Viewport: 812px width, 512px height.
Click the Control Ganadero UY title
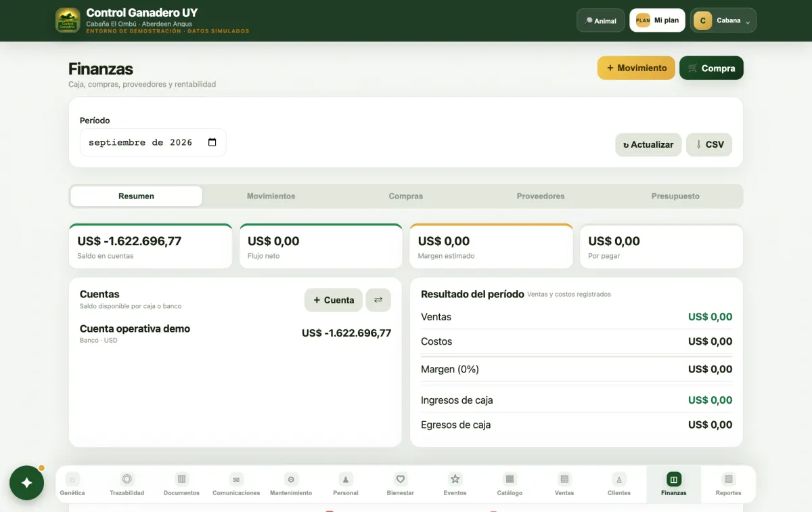(142, 13)
